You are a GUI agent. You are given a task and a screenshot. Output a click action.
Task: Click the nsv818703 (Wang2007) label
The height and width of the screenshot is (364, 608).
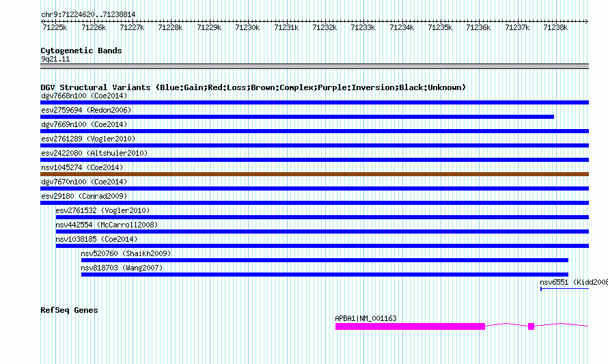122,268
